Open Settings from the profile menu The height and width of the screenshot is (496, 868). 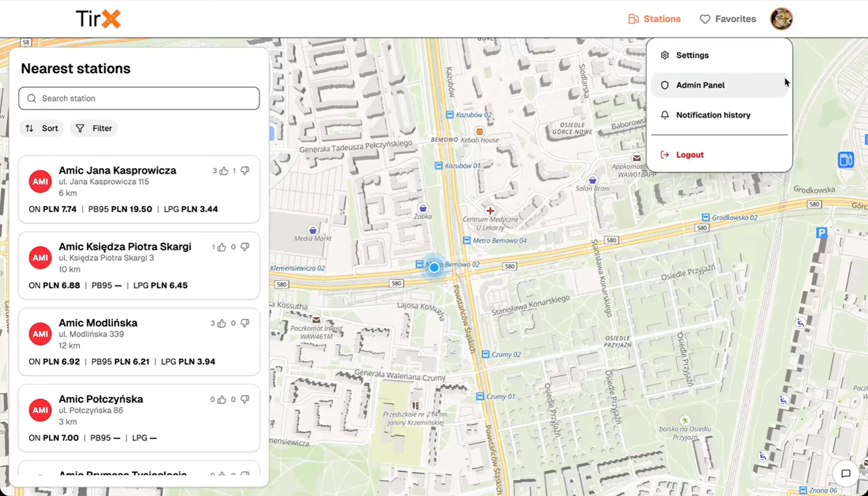tap(719, 55)
